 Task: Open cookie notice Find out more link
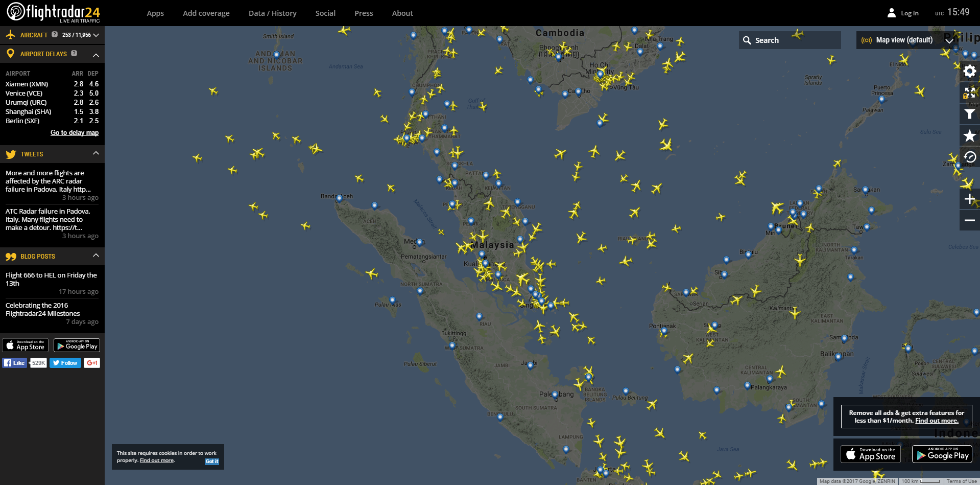[157, 460]
